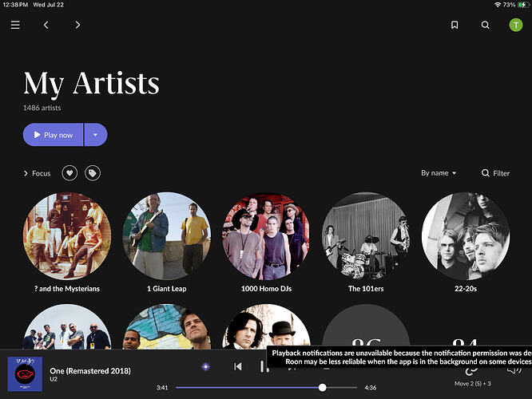Screen dimensions: 532x399
Task: Dismiss the playback notifications warning message
Action: click(399, 357)
